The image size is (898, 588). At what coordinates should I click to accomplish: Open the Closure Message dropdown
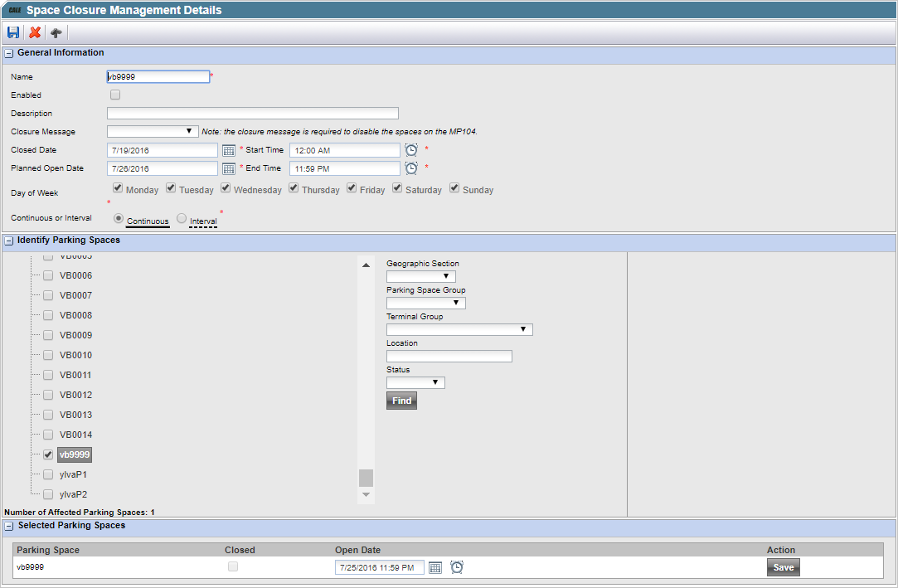[153, 132]
